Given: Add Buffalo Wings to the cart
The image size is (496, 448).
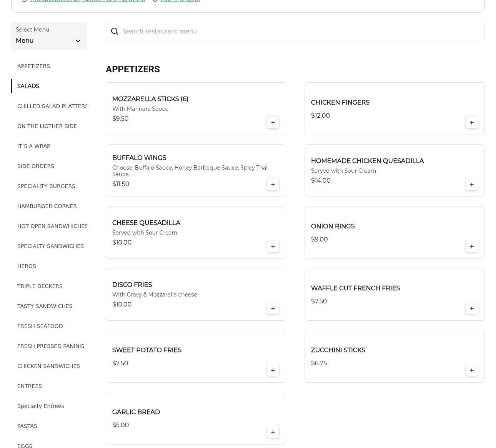Looking at the screenshot, I should pos(273,185).
